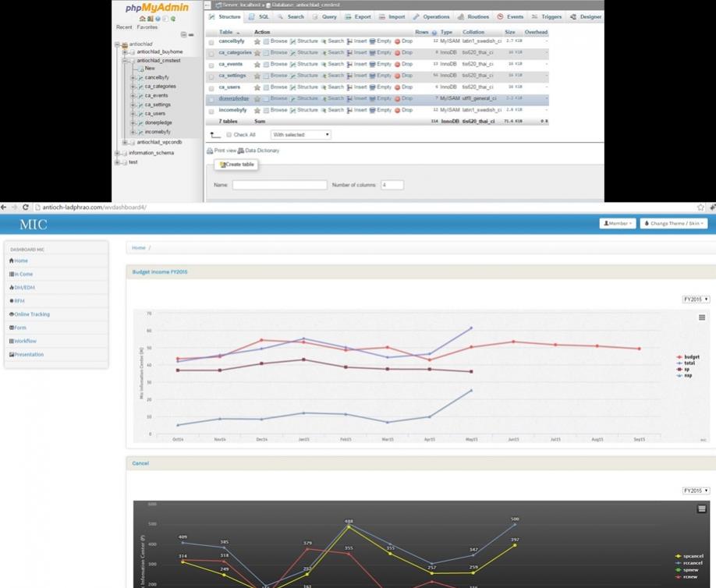The height and width of the screenshot is (588, 716).
Task: Click Empty icon for cancelbyfy row
Action: click(372, 41)
